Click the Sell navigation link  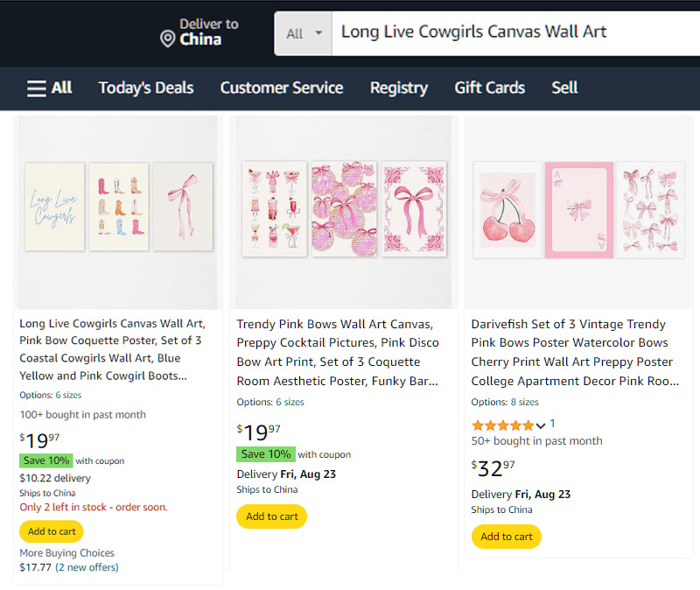pyautogui.click(x=564, y=88)
